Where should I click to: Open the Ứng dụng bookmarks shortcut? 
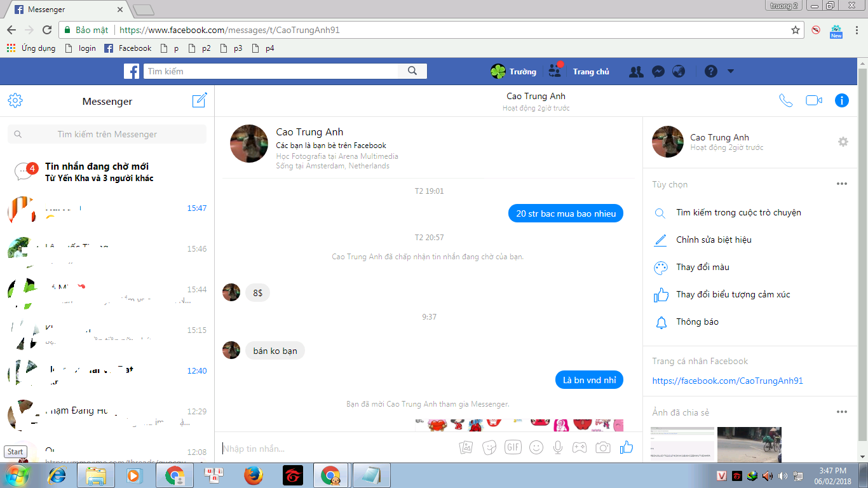point(31,48)
